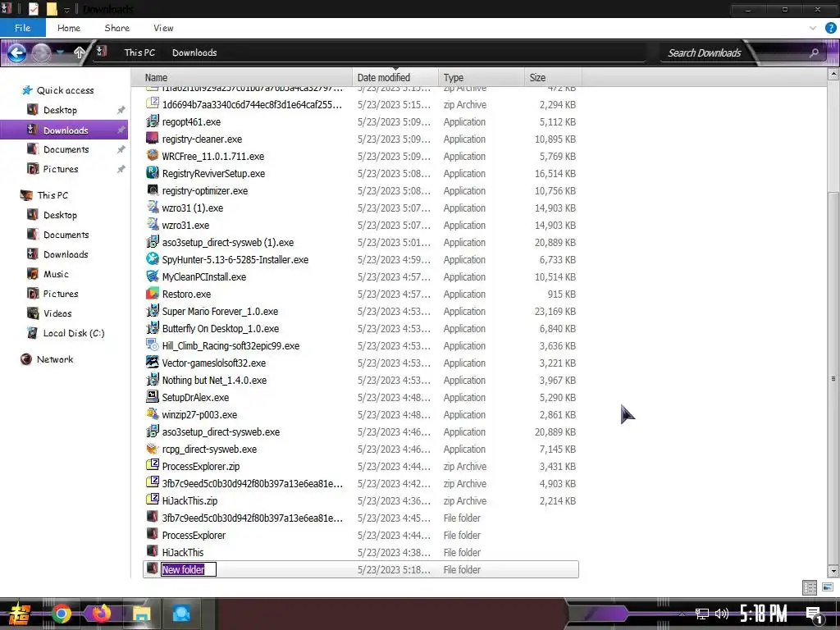Select Music under This PC
Viewport: 840px width, 630px height.
(x=56, y=274)
